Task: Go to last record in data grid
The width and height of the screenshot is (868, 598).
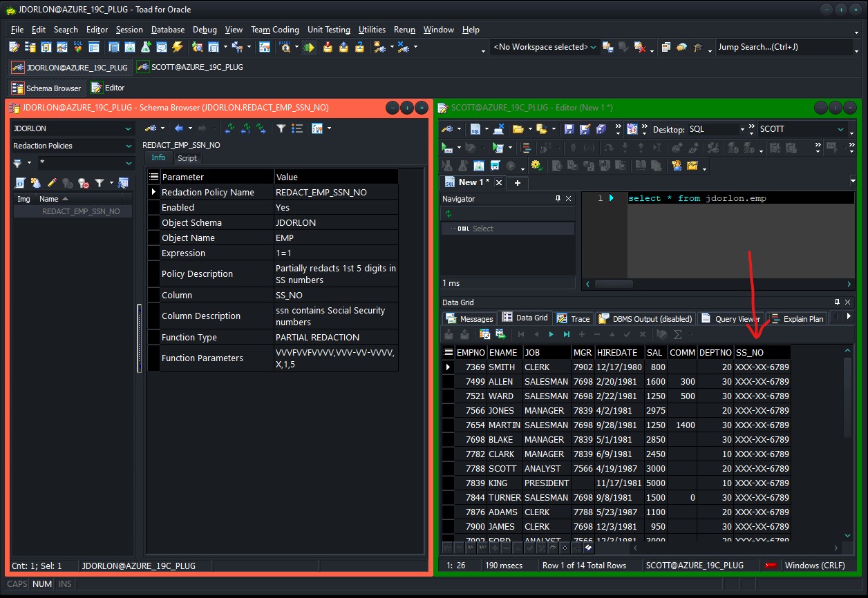Action: [567, 334]
